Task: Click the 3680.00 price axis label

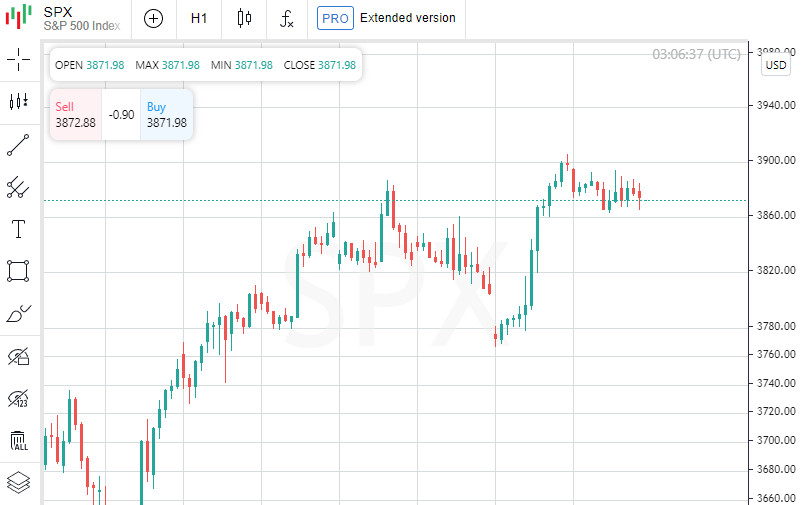Action: pyautogui.click(x=776, y=469)
